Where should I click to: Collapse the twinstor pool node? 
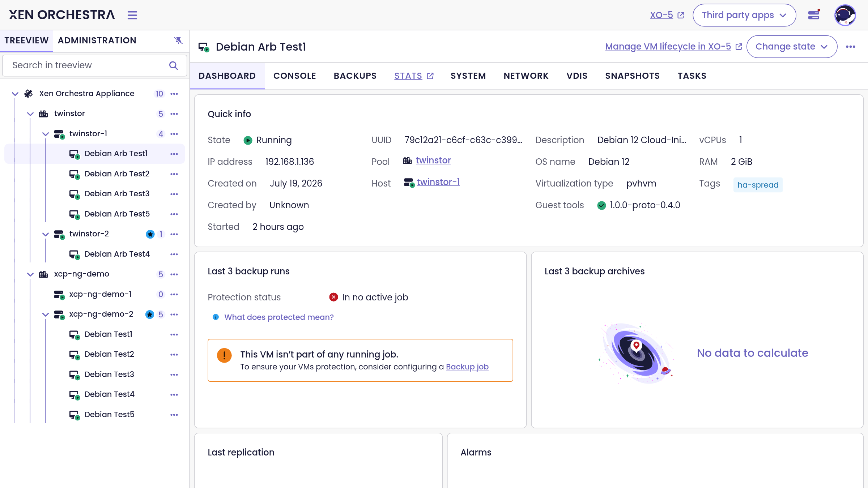pos(30,114)
